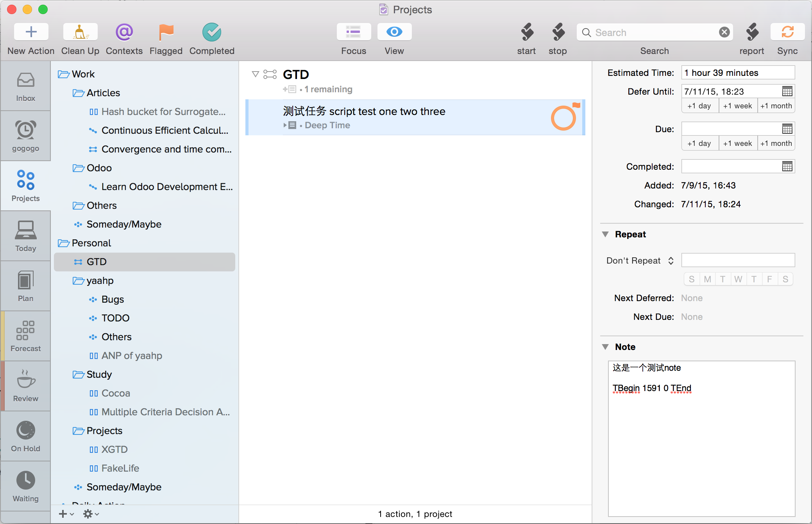
Task: Mark script test action complete circle
Action: coord(563,118)
